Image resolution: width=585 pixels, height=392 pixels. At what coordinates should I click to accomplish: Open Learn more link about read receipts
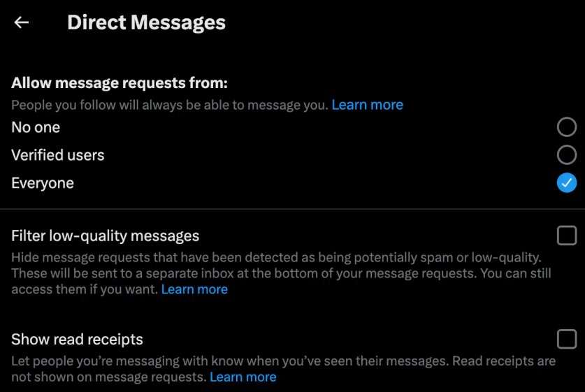click(243, 377)
